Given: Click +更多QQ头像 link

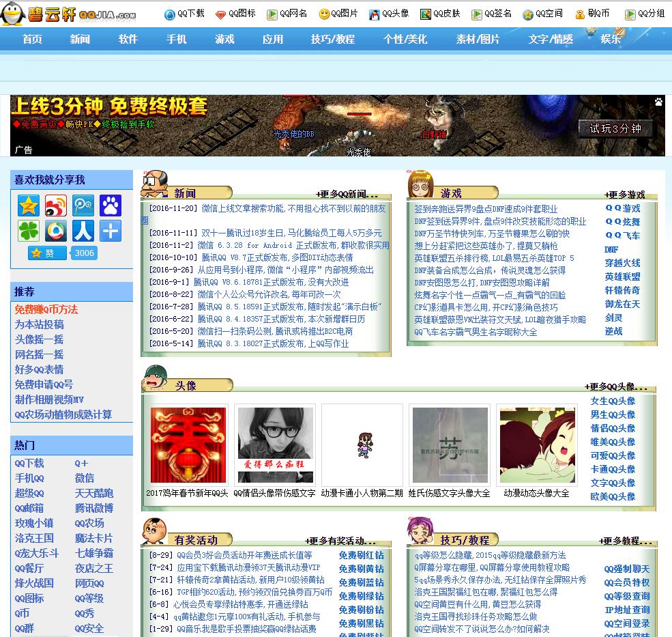Looking at the screenshot, I should click(616, 386).
